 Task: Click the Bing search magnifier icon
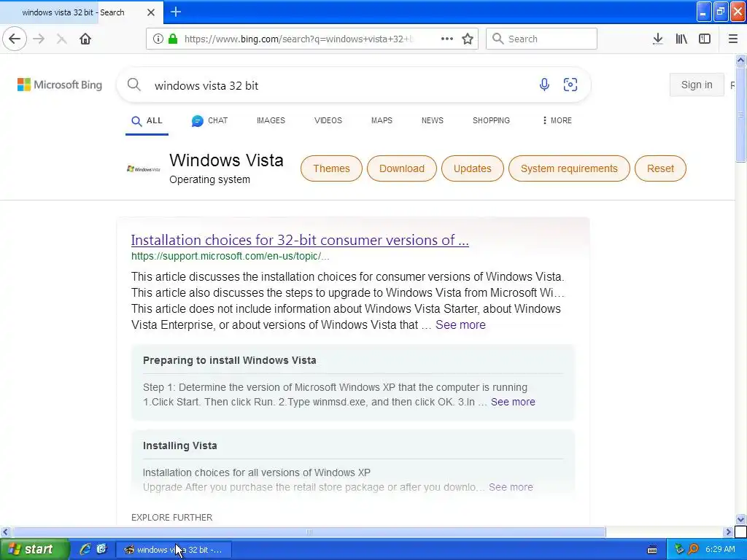134,85
